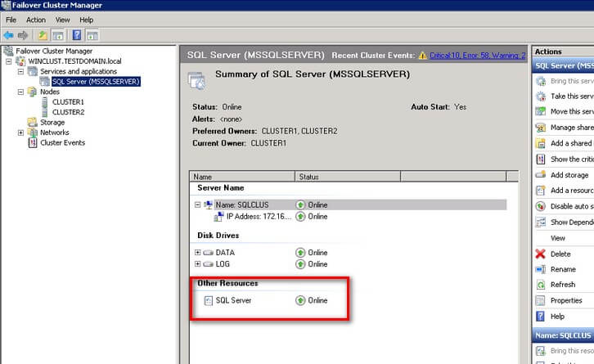The height and width of the screenshot is (364, 594).
Task: Click the red Delete action icon
Action: [x=540, y=254]
